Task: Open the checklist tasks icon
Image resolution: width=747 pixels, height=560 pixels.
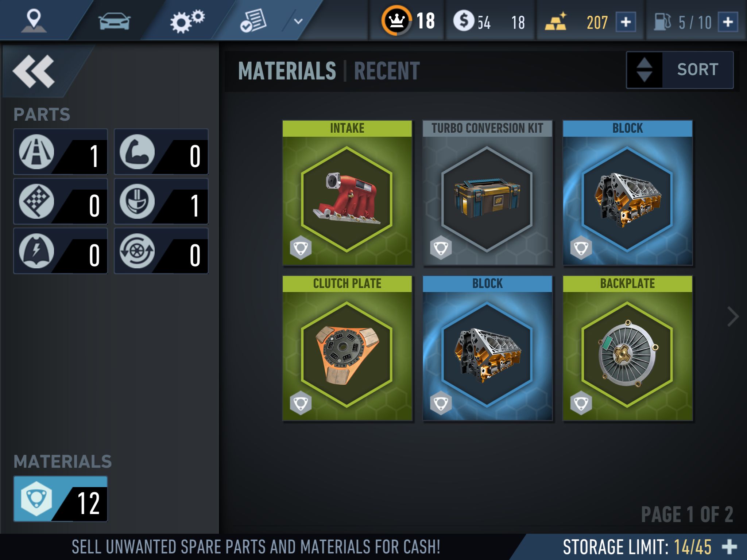Action: [x=253, y=21]
